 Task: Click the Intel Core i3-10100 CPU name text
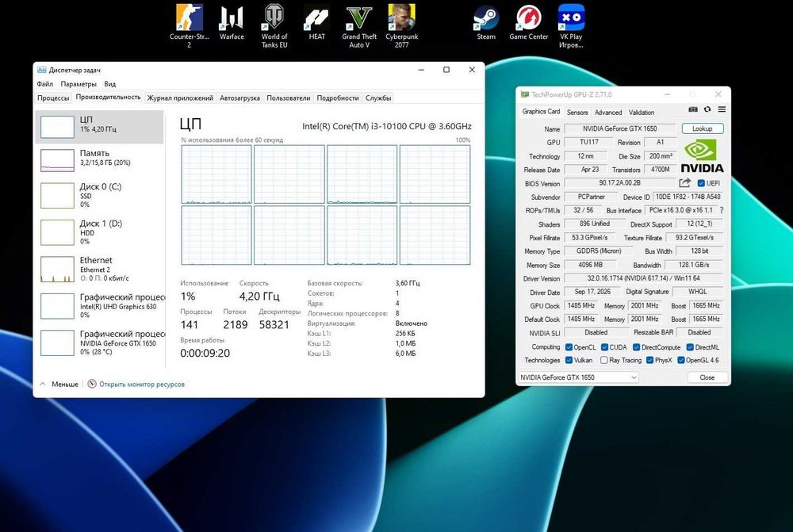pyautogui.click(x=387, y=126)
